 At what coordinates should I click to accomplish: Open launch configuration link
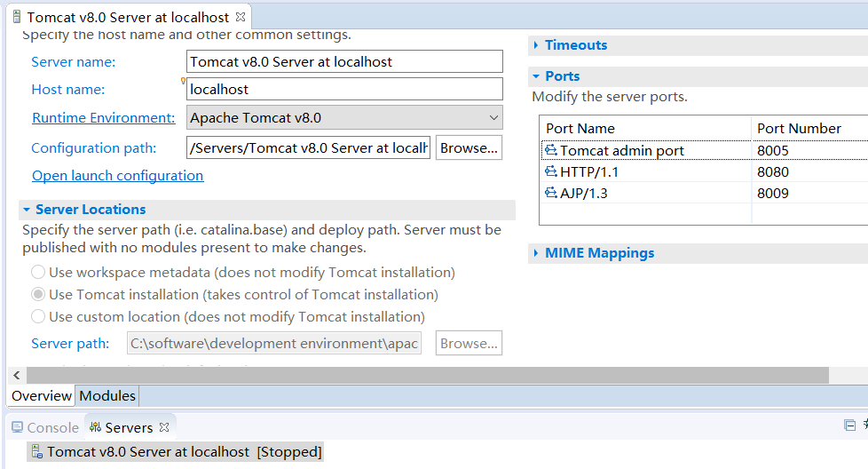coord(117,176)
